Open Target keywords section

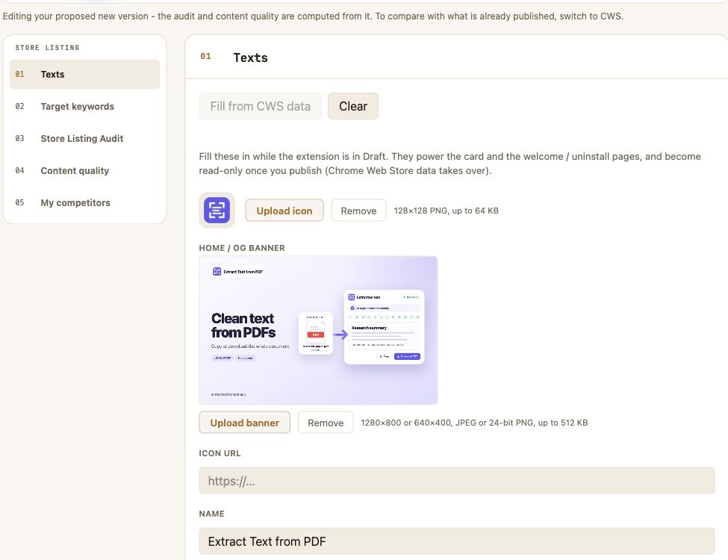point(84,106)
